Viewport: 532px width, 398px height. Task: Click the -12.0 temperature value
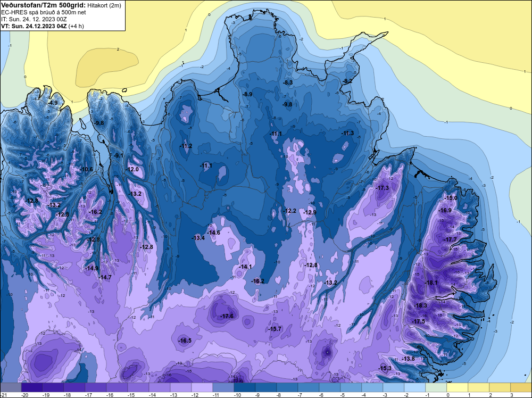coord(132,169)
